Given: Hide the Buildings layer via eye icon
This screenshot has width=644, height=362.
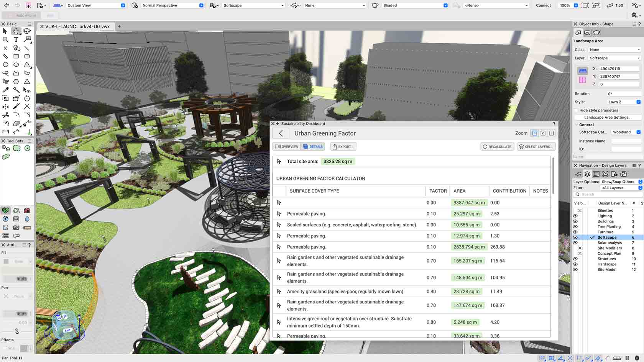Looking at the screenshot, I should (x=575, y=221).
